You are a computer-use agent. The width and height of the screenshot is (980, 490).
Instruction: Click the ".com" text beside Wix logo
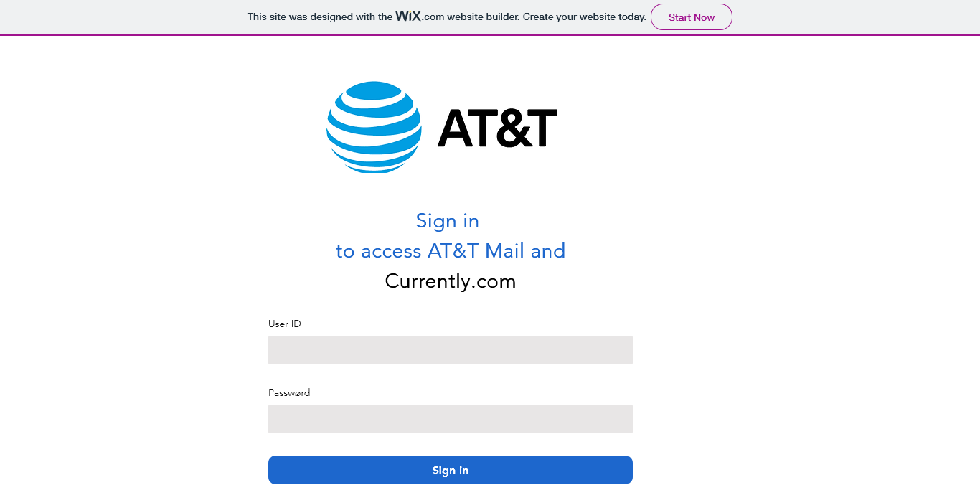pos(433,17)
